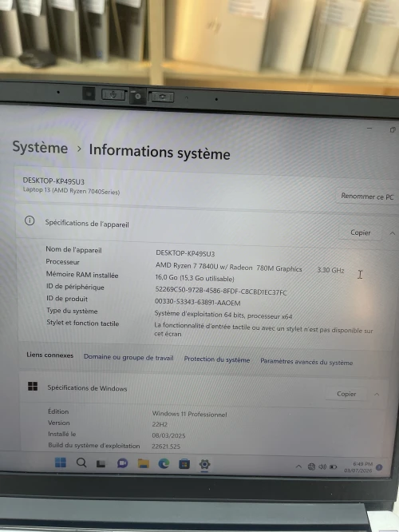This screenshot has width=399, height=532.
Task: Open network globe icon in tray
Action: (x=311, y=466)
